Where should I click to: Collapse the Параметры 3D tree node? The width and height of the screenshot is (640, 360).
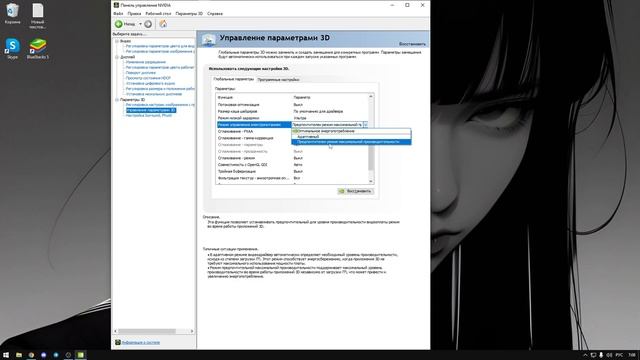point(117,100)
